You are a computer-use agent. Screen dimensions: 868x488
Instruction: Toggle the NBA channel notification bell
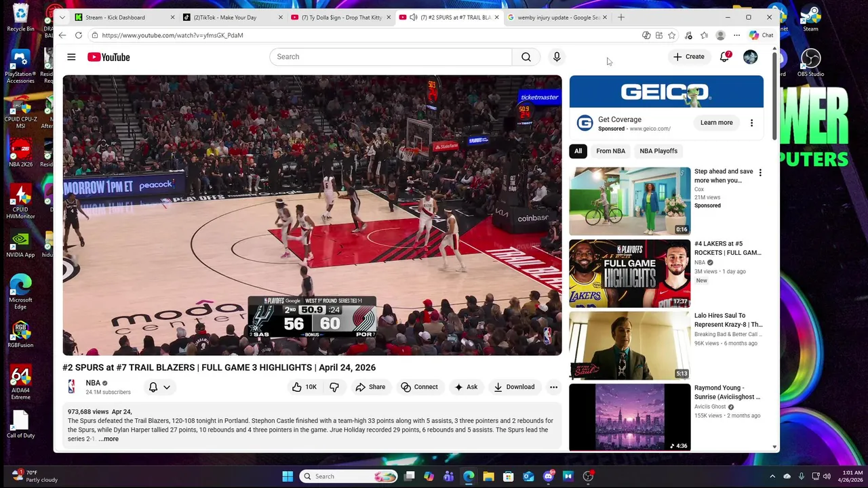(x=153, y=387)
